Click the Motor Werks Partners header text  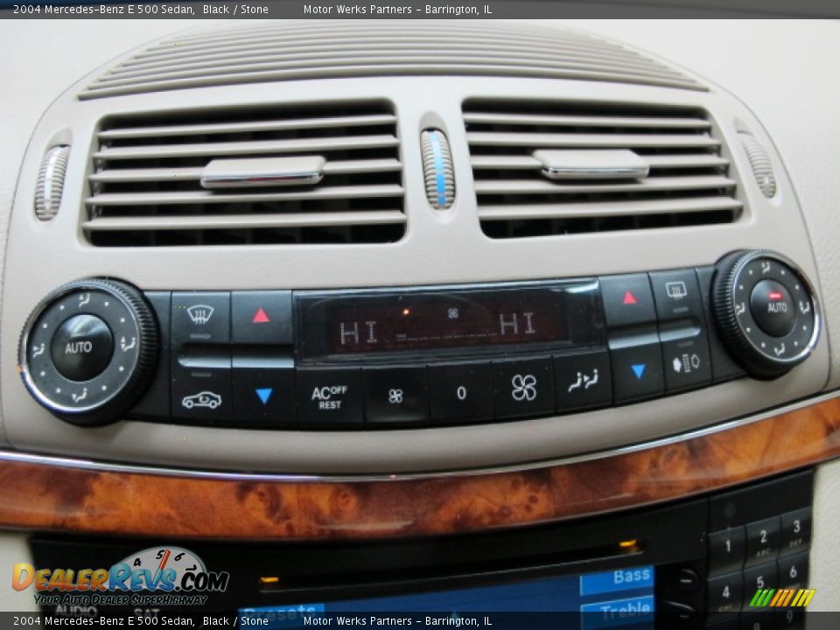pos(397,9)
